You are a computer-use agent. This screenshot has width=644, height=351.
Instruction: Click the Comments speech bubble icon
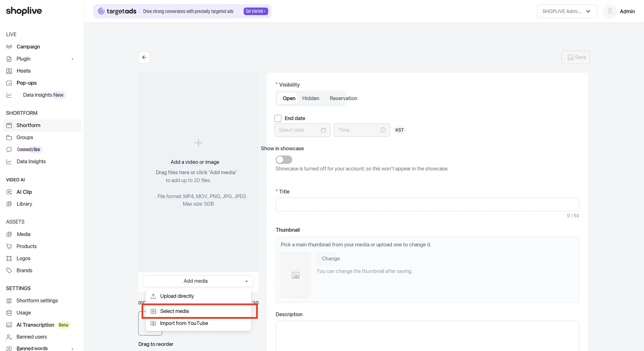coord(9,150)
